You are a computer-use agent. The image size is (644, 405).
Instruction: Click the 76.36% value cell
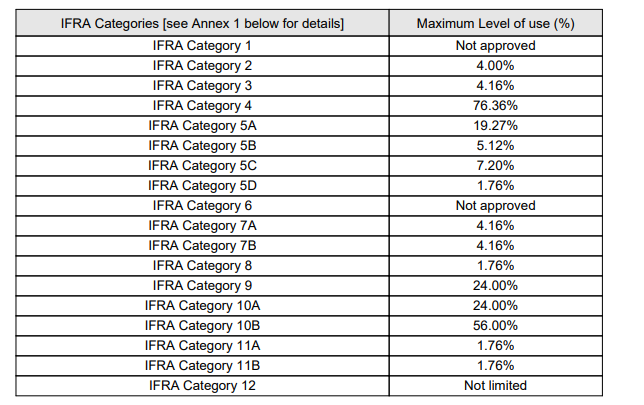point(495,105)
